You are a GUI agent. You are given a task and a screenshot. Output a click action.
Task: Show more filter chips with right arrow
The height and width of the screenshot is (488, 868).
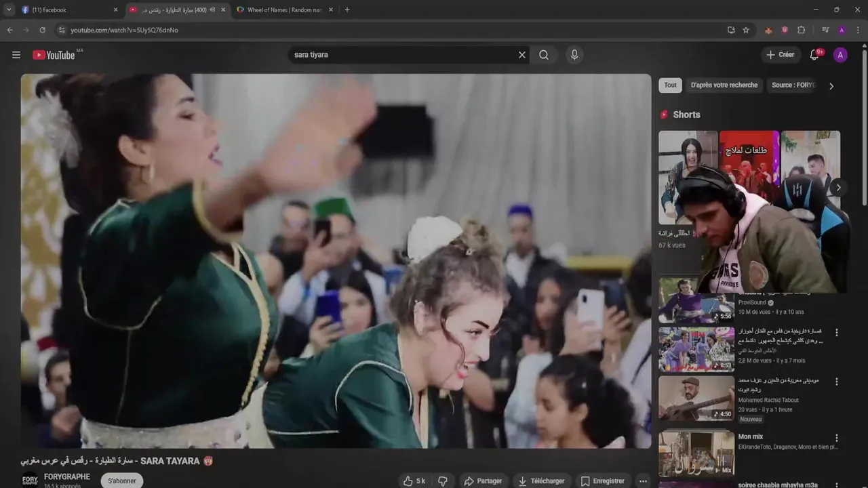coord(831,85)
